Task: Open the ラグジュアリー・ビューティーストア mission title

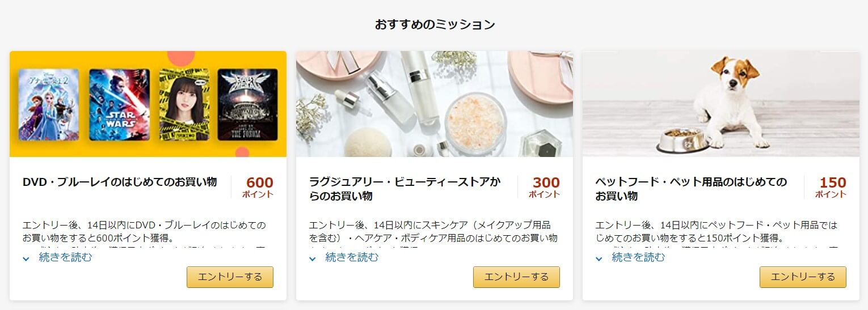Action: pyautogui.click(x=405, y=189)
